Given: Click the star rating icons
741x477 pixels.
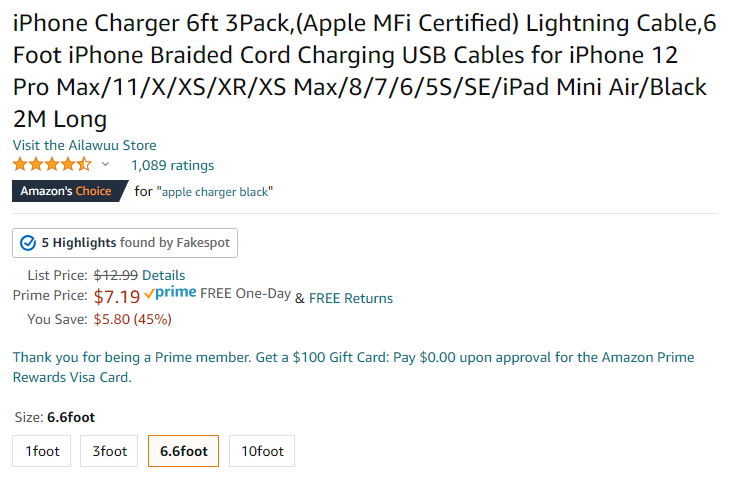Looking at the screenshot, I should tap(52, 165).
